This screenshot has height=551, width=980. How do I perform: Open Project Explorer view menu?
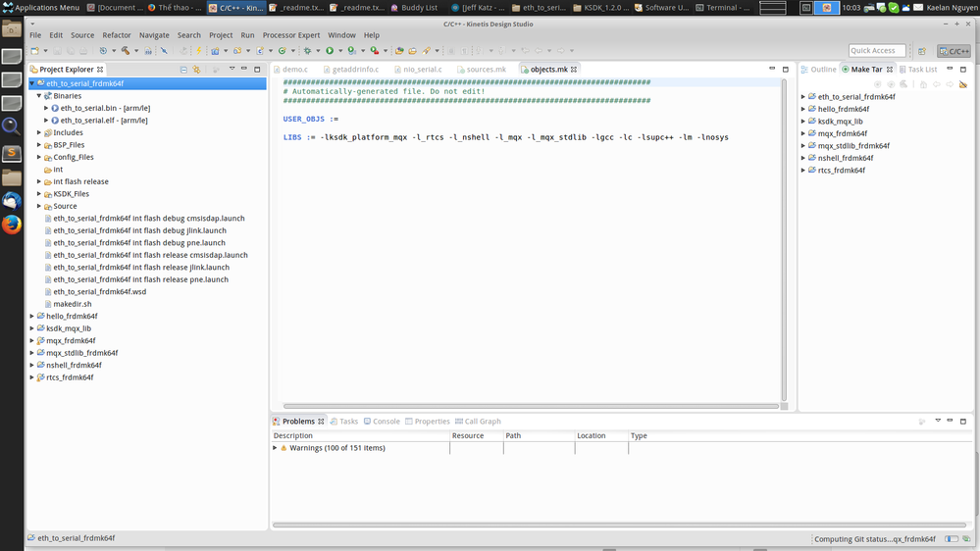[x=232, y=69]
